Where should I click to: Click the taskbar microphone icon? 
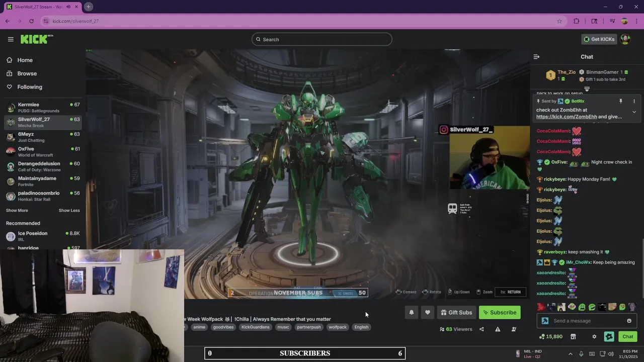point(581,353)
